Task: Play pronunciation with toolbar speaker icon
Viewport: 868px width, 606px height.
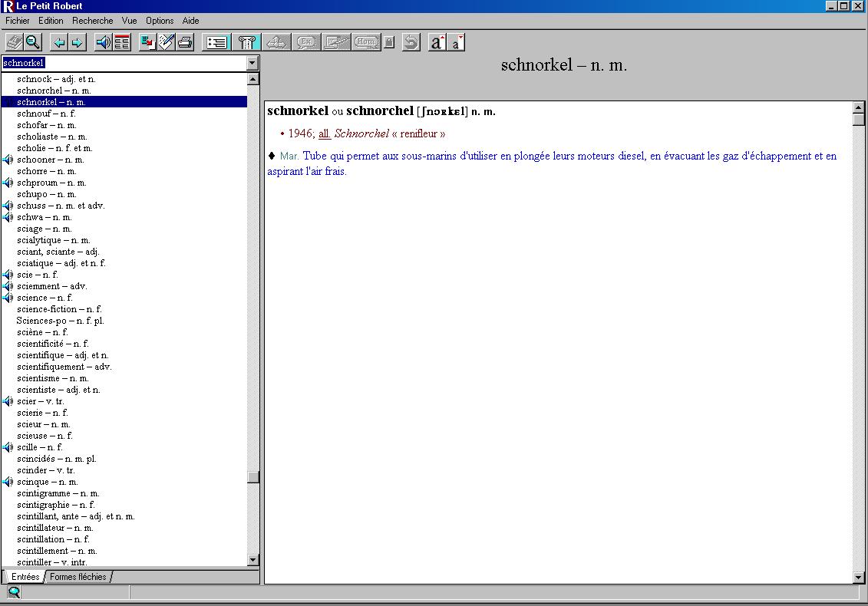Action: pos(103,42)
